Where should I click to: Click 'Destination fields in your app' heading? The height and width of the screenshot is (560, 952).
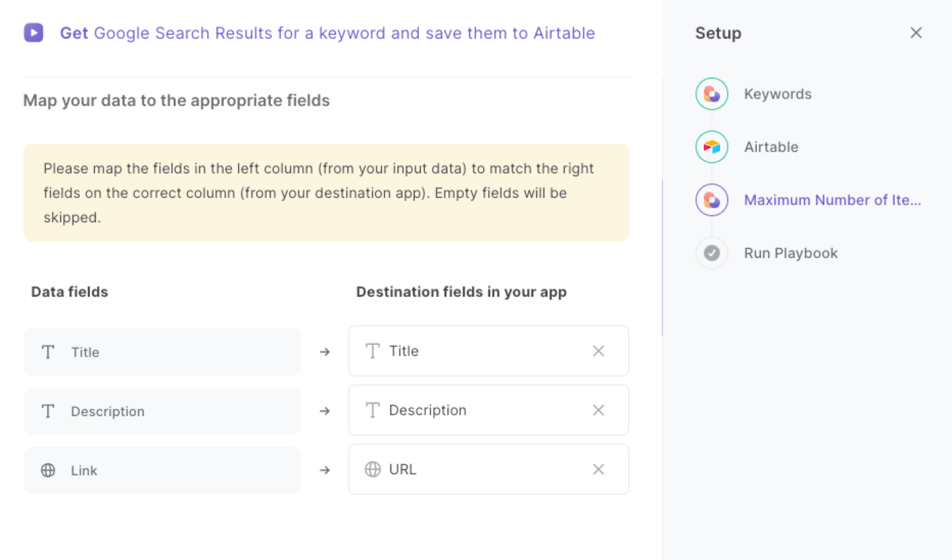(x=461, y=292)
